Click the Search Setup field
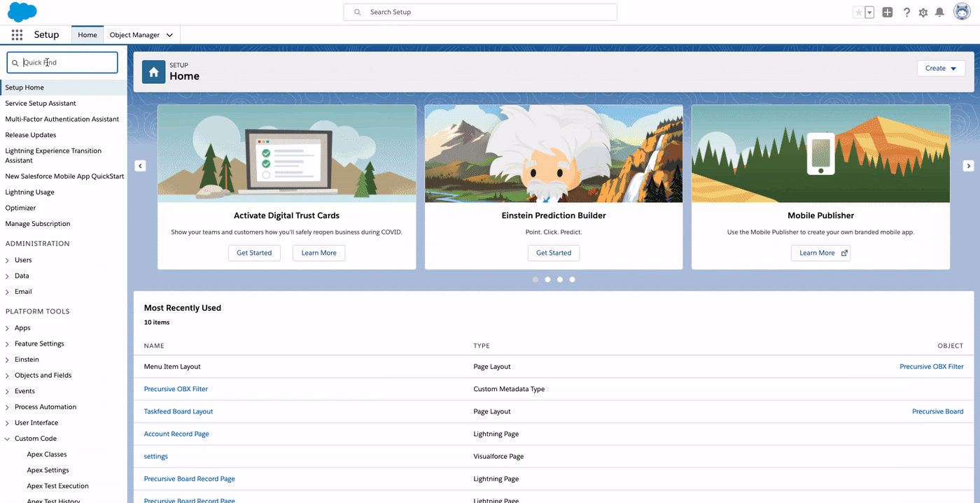980x503 pixels. click(480, 12)
